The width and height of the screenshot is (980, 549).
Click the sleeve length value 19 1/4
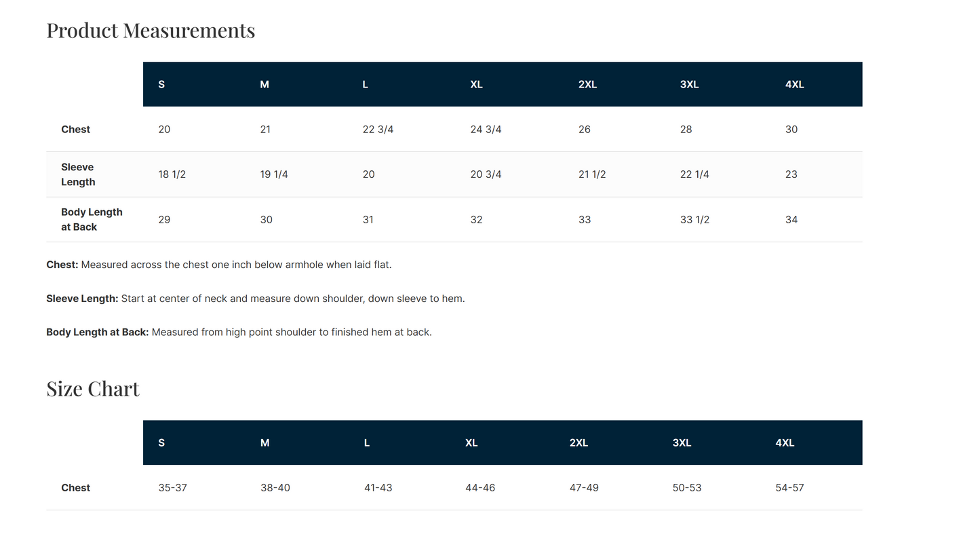pyautogui.click(x=274, y=174)
